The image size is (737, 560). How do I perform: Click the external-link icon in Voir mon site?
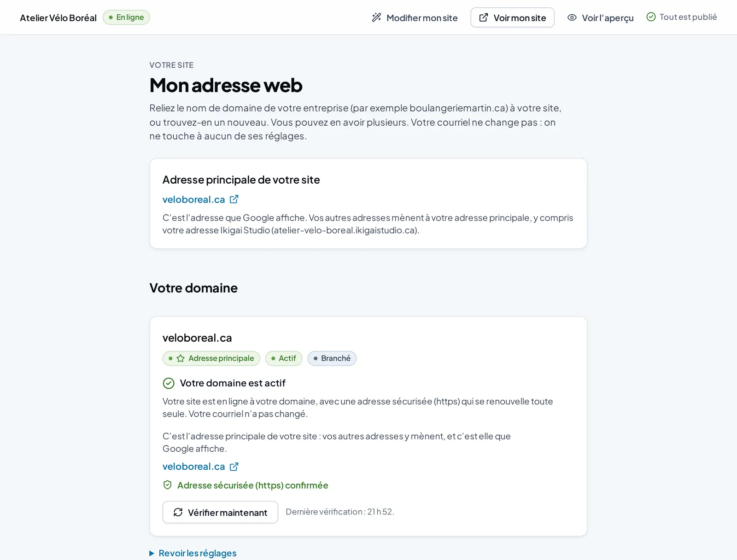click(484, 17)
